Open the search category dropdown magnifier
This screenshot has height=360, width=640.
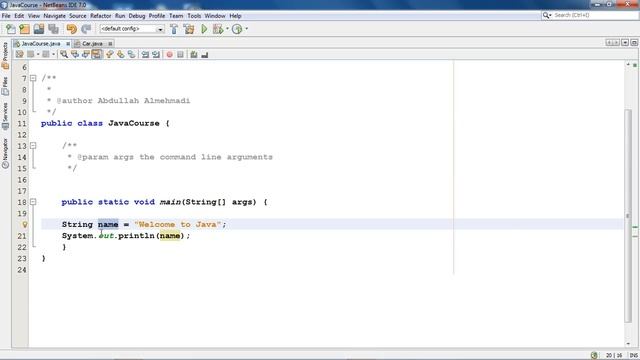click(x=547, y=15)
